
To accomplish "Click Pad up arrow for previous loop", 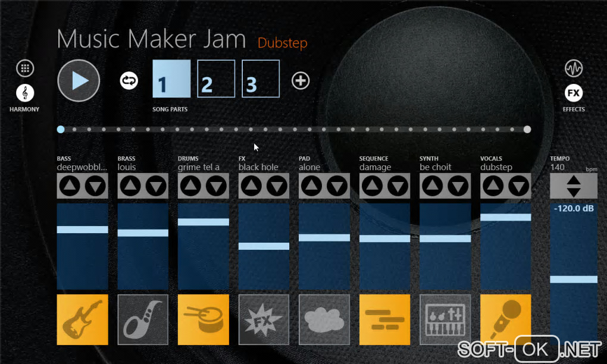I will coord(311,186).
